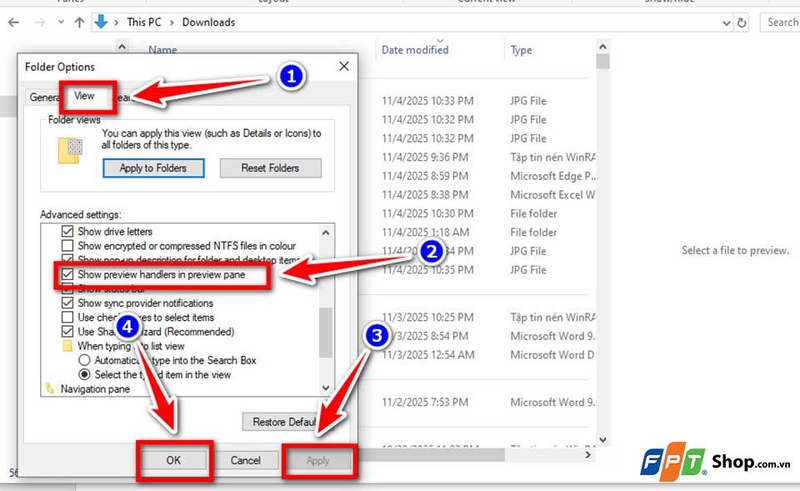Click the Apply to Folders button
Screen dimensions: 800x491
pyautogui.click(x=153, y=168)
